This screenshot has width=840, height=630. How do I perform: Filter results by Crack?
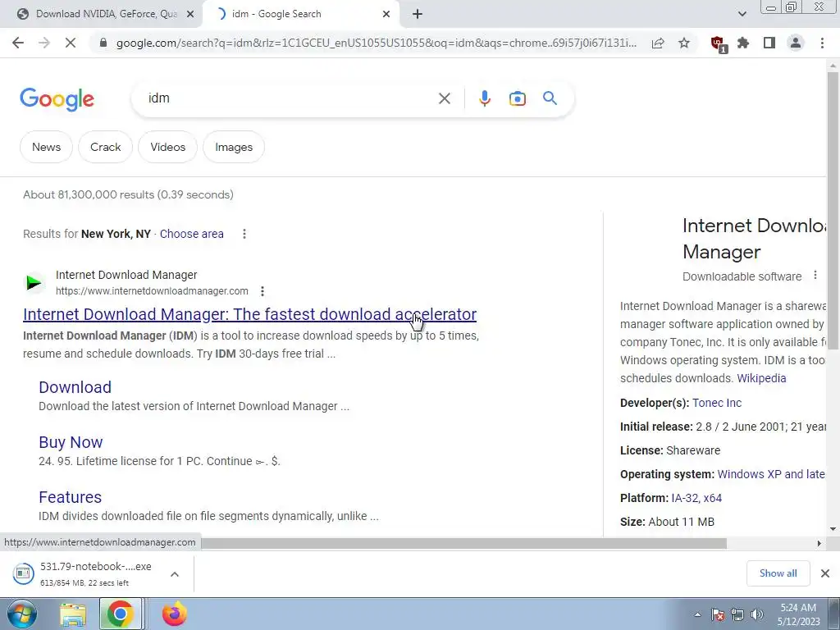[106, 147]
